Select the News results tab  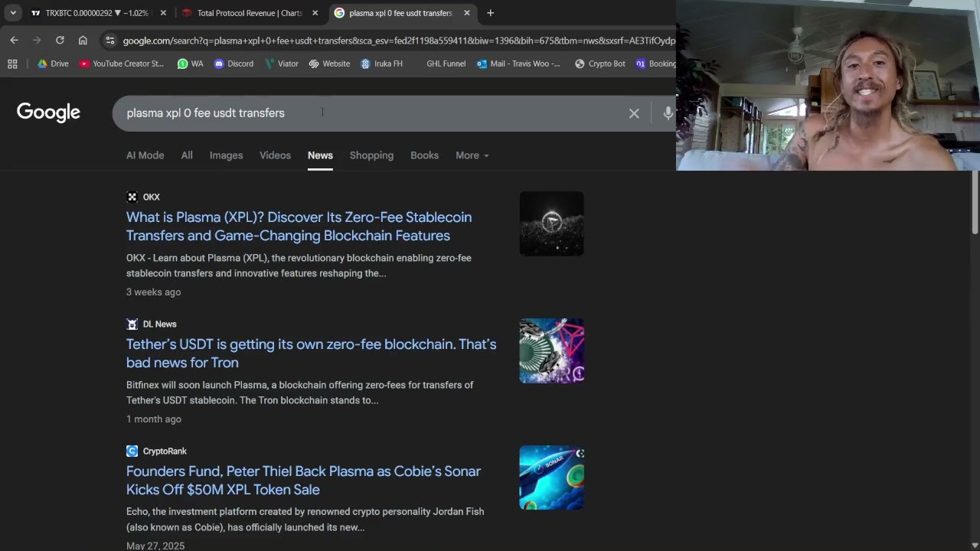tap(320, 155)
